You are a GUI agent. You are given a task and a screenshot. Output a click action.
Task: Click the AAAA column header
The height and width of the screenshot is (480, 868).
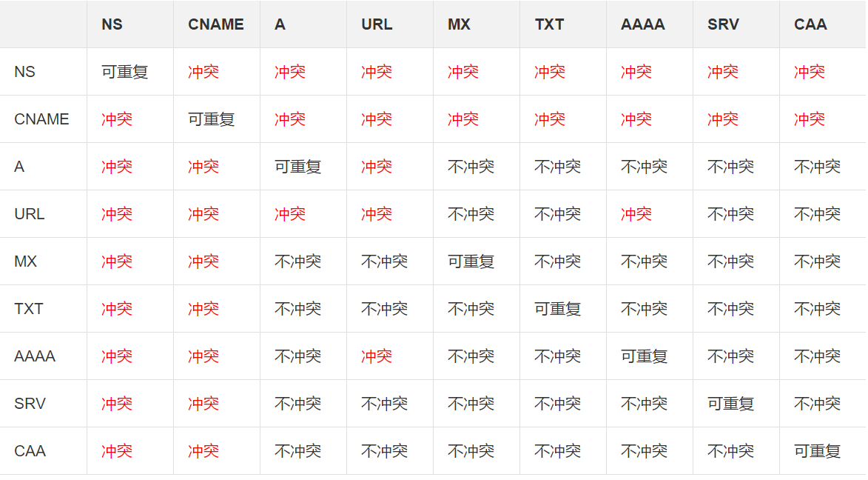pyautogui.click(x=643, y=24)
